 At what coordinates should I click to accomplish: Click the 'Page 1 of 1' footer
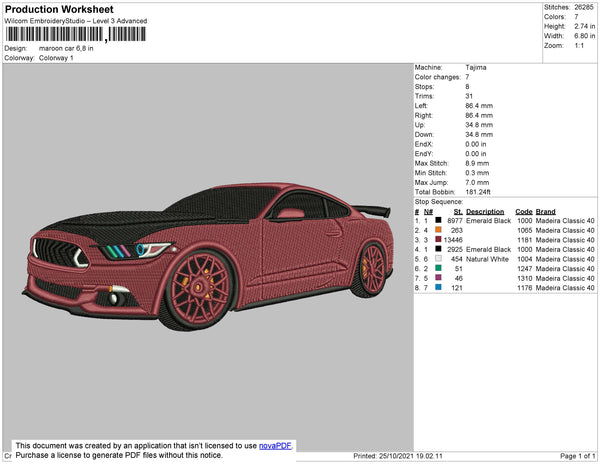coord(578,456)
